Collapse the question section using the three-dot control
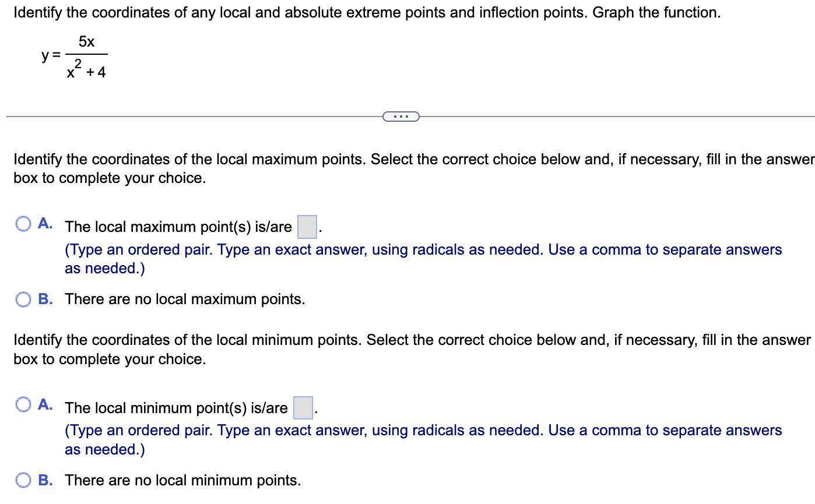 click(401, 116)
